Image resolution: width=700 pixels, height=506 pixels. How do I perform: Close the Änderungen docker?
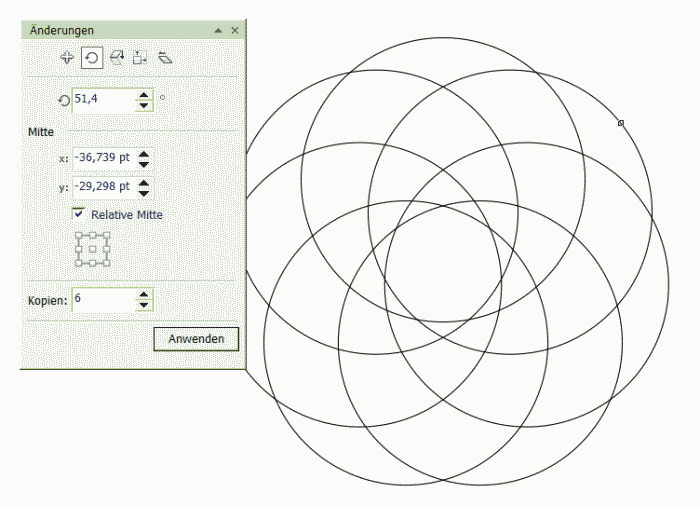(x=235, y=30)
